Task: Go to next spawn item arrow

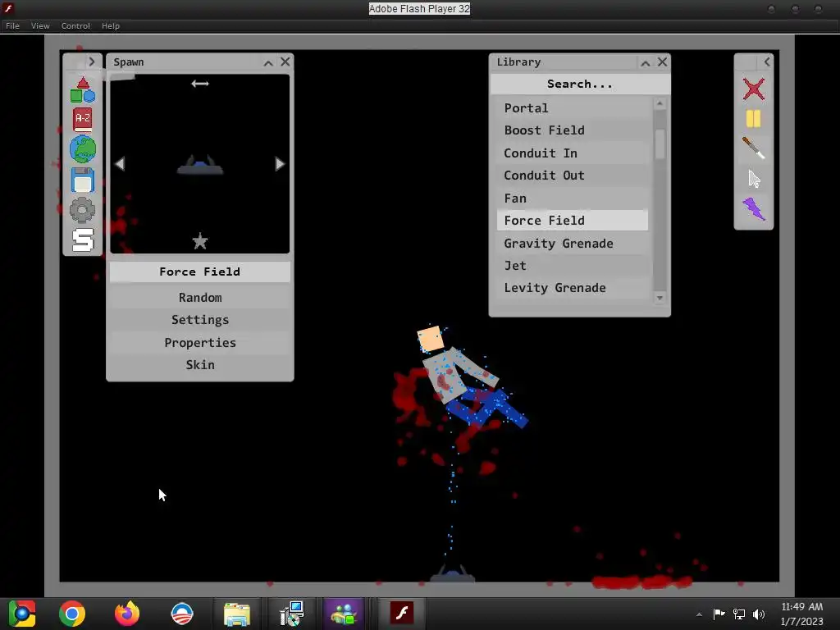Action: pos(279,164)
